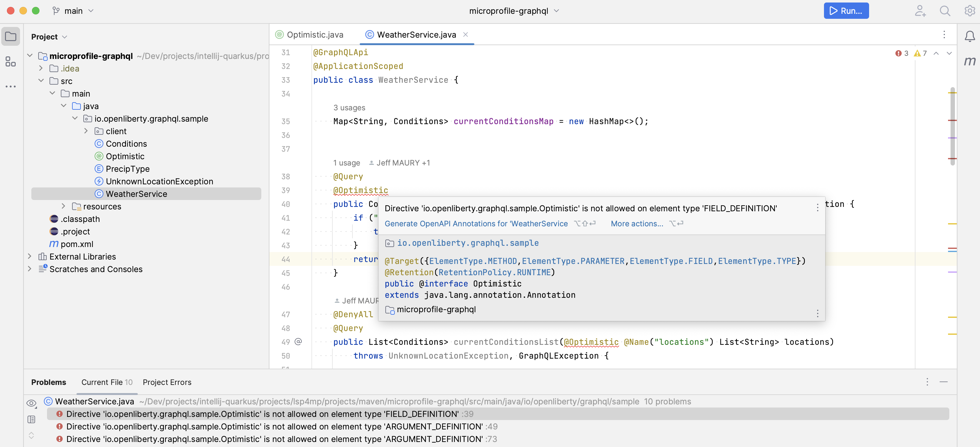Open the Notifications bell icon
The image size is (980, 447).
pyautogui.click(x=970, y=36)
